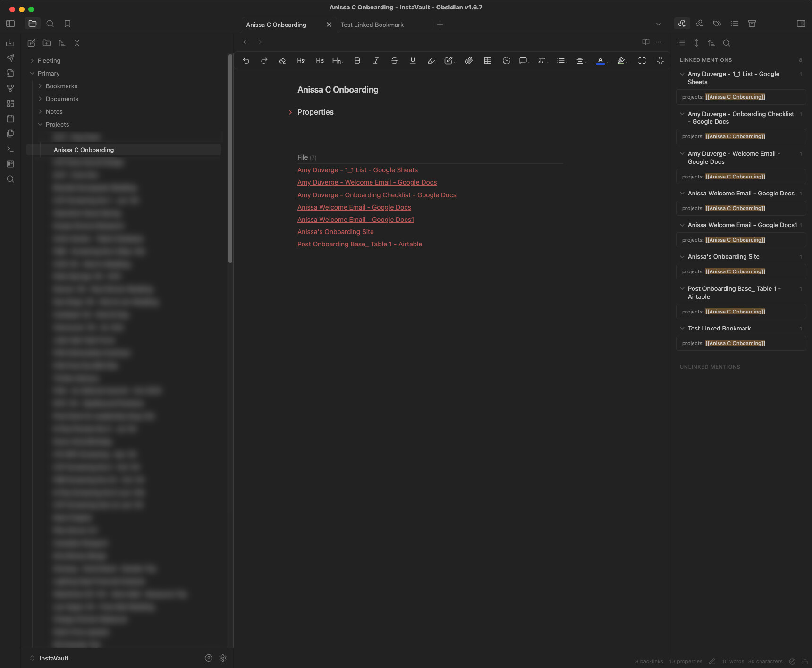812x668 pixels.
Task: Open the bookmarks pane
Action: (x=68, y=24)
